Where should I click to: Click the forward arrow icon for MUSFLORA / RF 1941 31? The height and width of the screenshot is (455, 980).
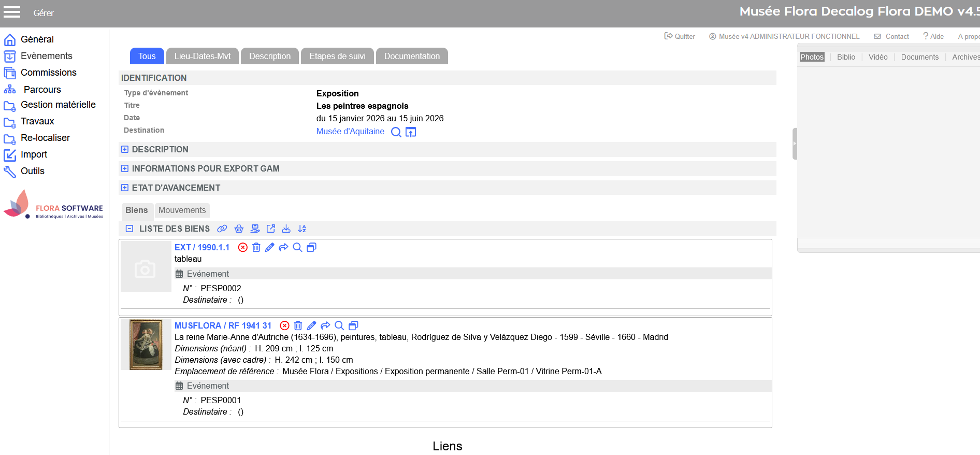coord(325,326)
